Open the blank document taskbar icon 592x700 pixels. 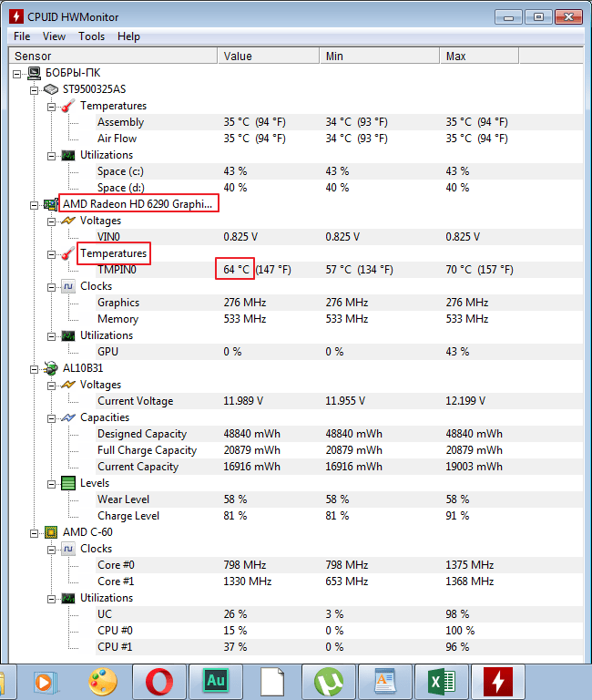272,682
